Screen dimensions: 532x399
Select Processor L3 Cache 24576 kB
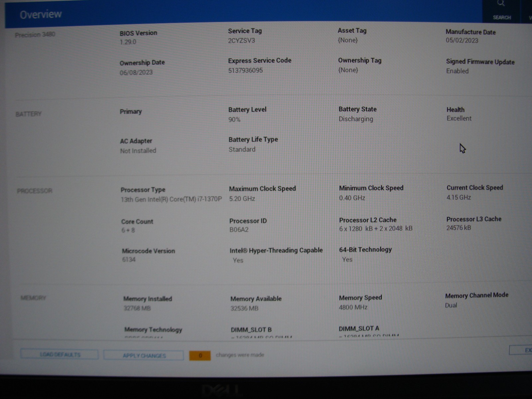(459, 228)
